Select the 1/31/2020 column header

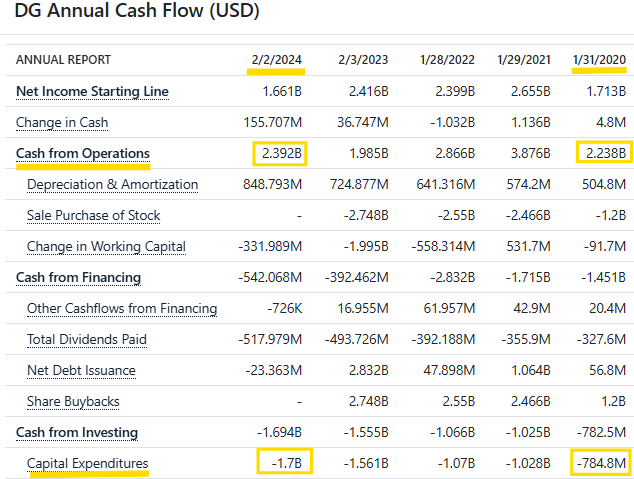(599, 60)
